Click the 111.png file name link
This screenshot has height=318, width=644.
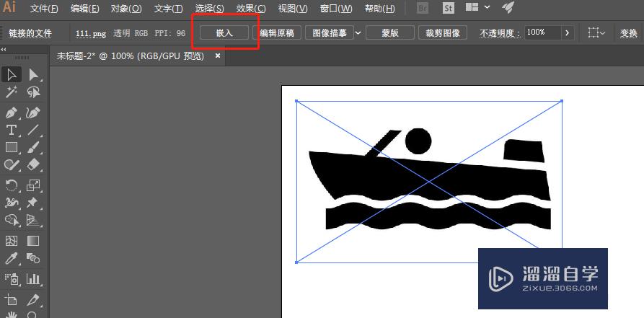91,34
